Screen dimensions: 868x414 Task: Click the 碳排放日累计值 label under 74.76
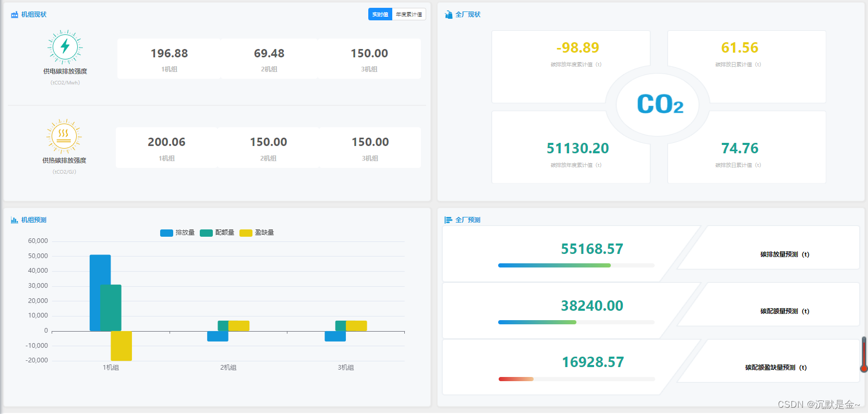[738, 165]
